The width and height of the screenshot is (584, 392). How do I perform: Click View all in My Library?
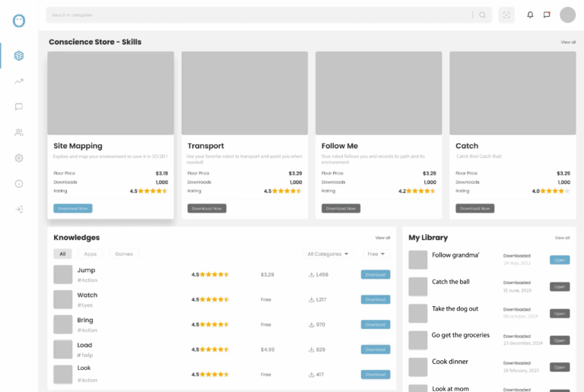pyautogui.click(x=562, y=238)
